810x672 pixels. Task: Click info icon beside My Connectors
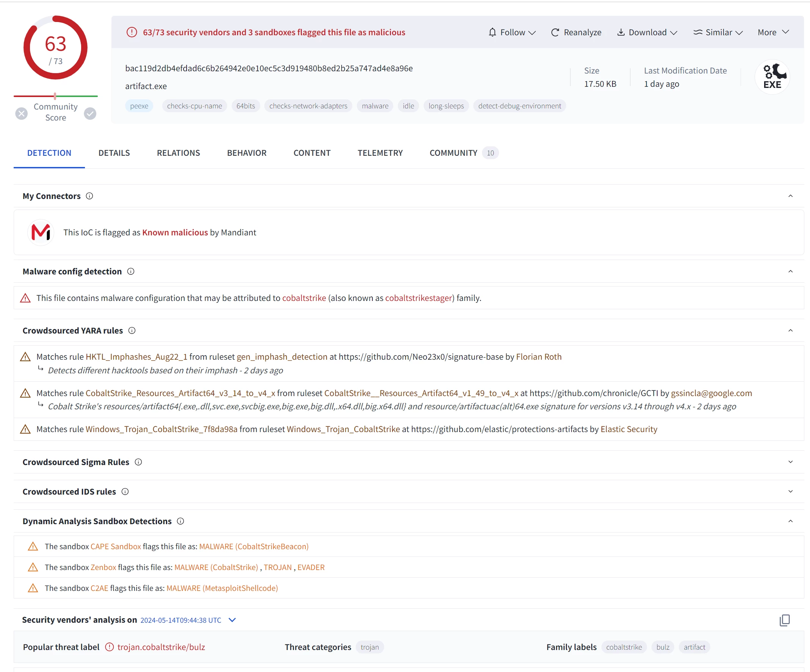(89, 196)
